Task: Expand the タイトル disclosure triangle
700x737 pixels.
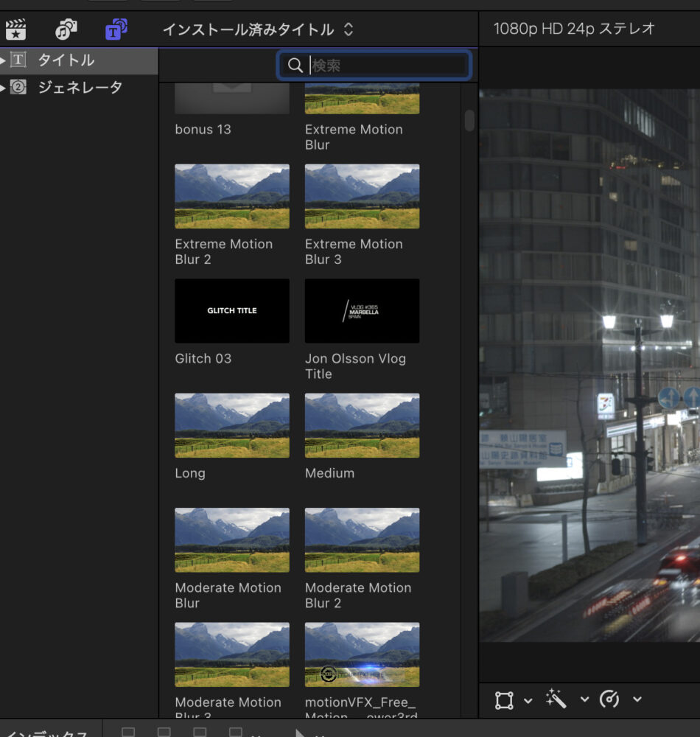Action: pyautogui.click(x=4, y=60)
